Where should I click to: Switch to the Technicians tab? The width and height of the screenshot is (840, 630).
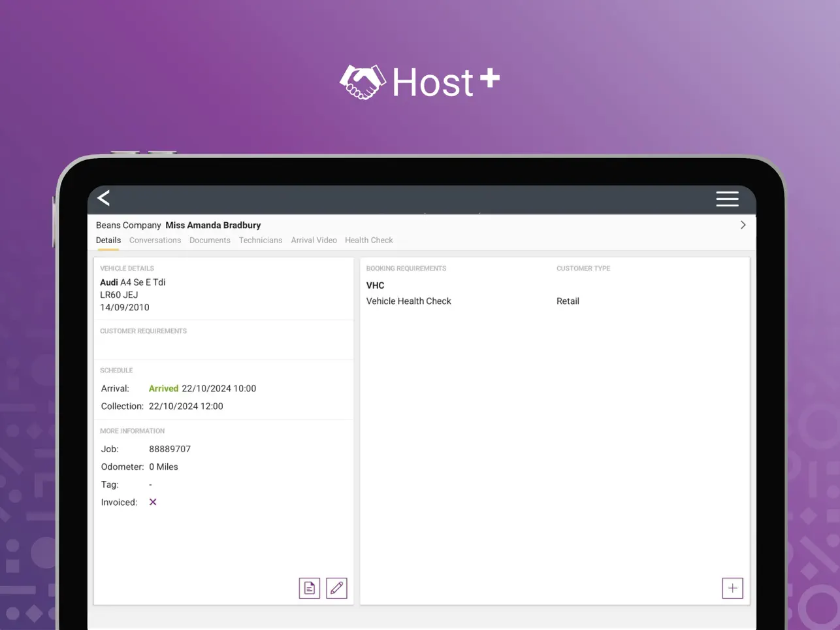point(261,240)
